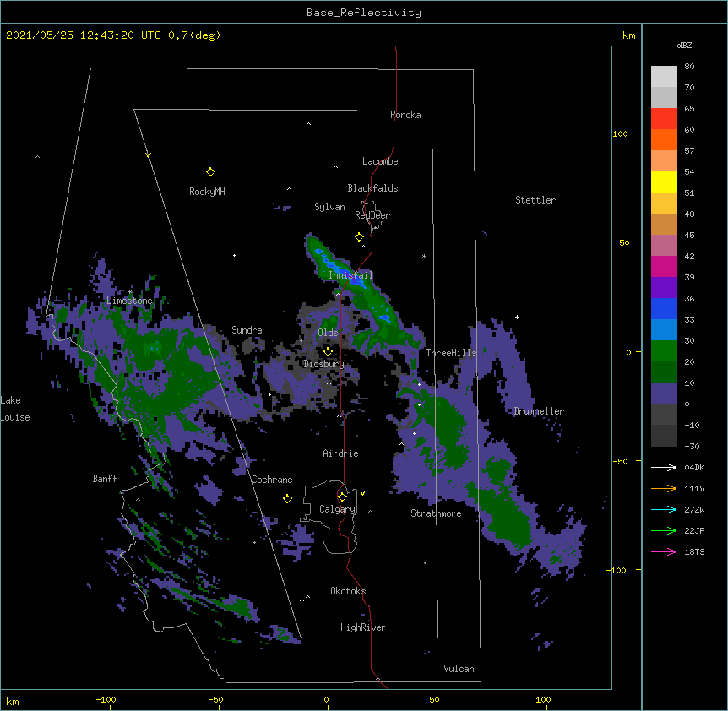Select the 36 dBZ blue swatch
728x711 pixels.
664,308
